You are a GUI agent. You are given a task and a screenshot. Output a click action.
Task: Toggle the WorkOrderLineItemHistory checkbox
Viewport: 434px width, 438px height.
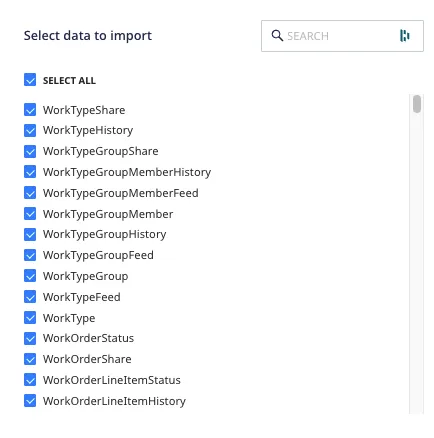pyautogui.click(x=30, y=401)
